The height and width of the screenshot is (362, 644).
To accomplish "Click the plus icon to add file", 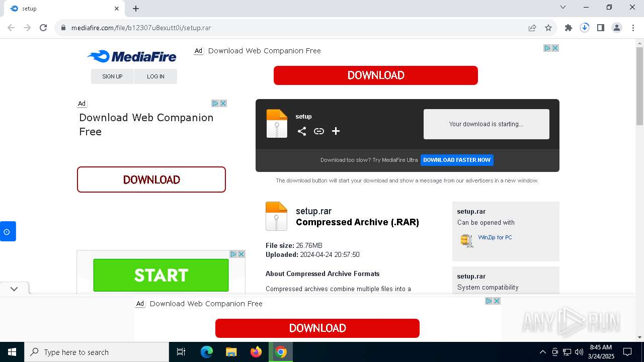I will click(x=336, y=131).
